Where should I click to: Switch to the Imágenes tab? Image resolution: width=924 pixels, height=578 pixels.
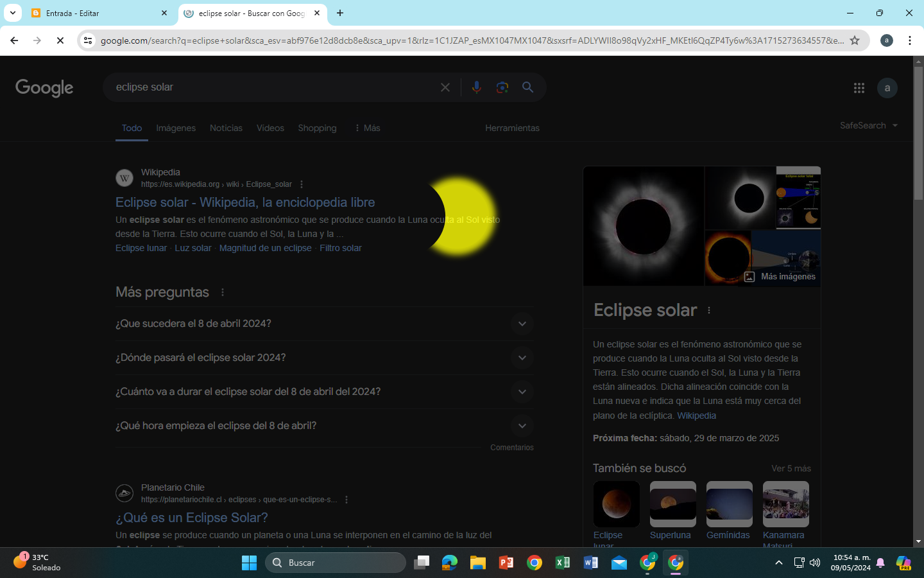point(176,128)
